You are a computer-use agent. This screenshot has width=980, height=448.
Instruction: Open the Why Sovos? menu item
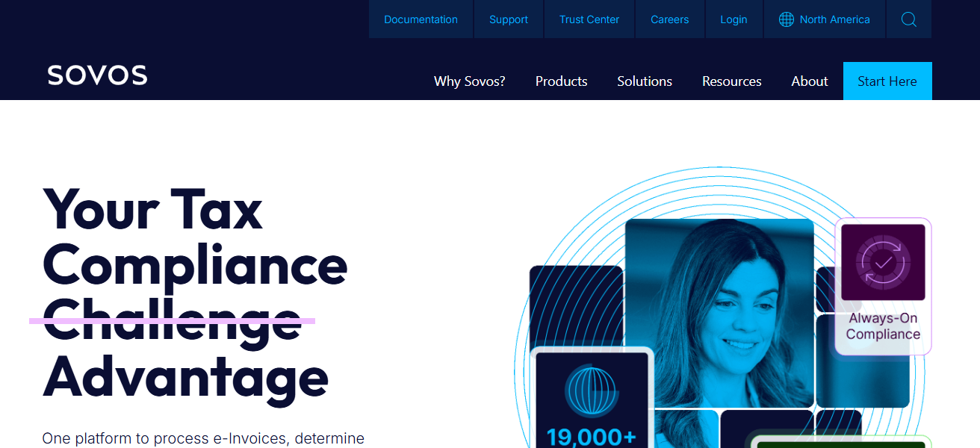tap(469, 81)
